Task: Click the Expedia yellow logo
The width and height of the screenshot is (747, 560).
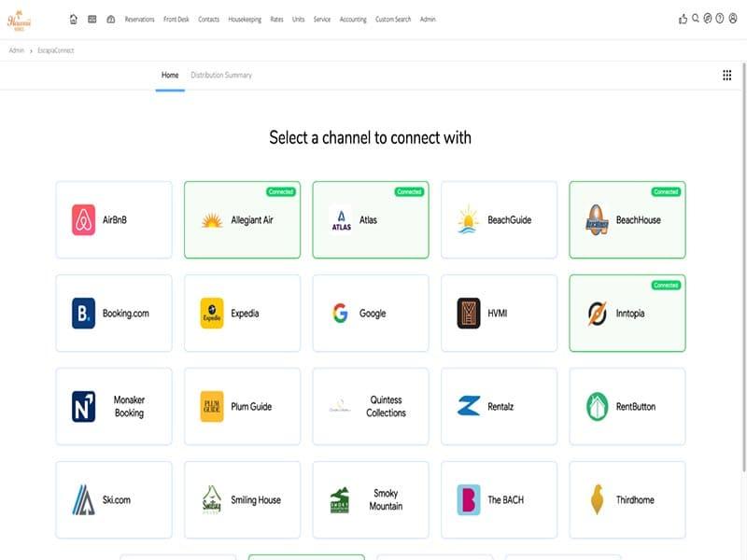Action: tap(212, 313)
